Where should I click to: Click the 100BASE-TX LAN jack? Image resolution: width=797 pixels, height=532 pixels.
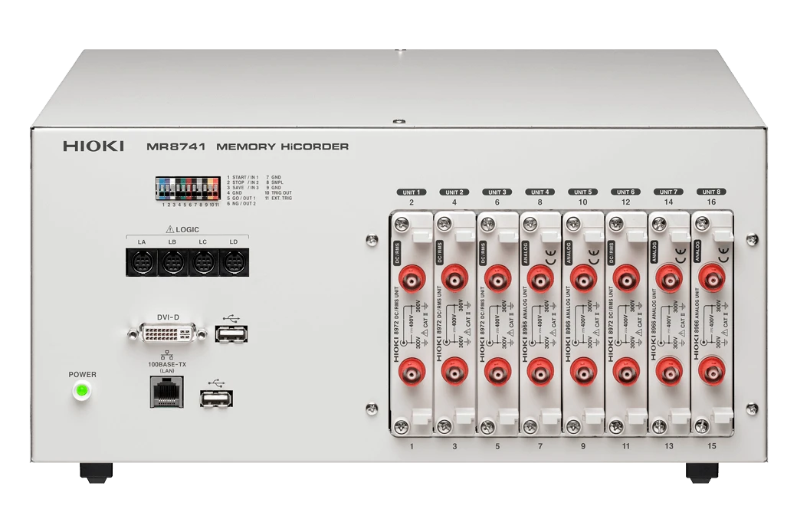(x=167, y=392)
